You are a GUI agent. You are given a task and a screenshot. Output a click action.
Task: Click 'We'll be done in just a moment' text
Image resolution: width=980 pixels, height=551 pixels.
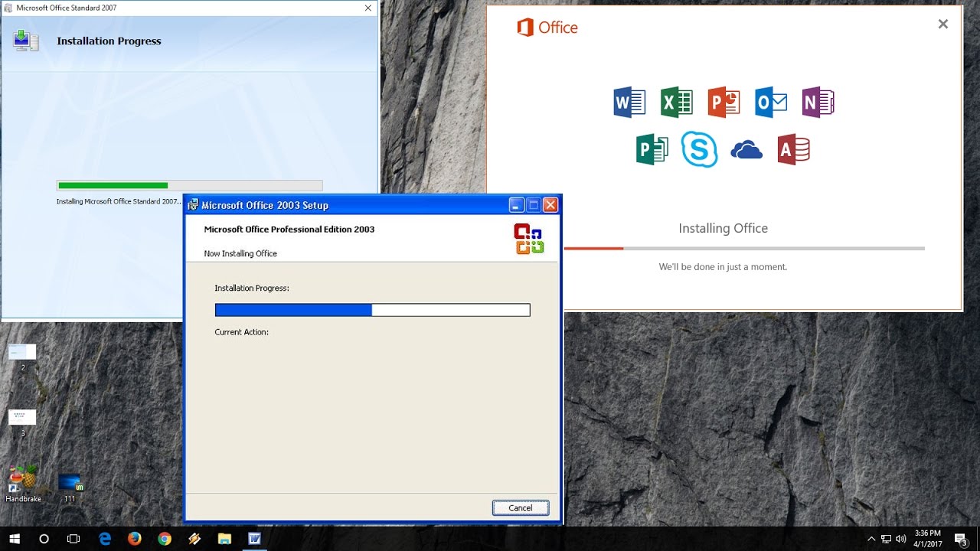(723, 267)
